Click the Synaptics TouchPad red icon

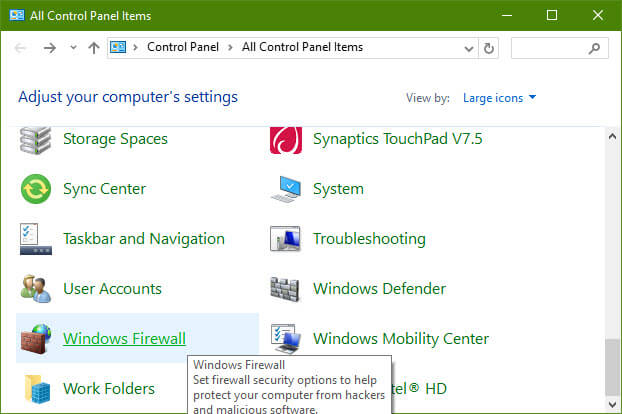click(x=286, y=140)
